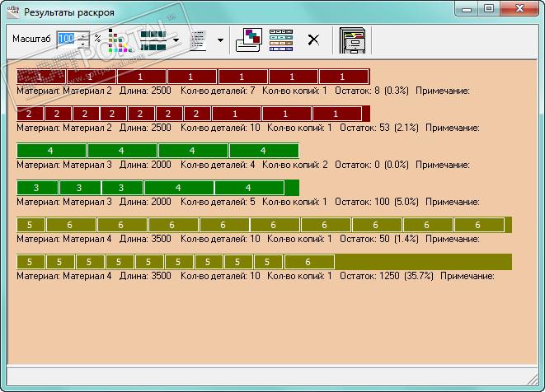Click the window icon beside Результаты раскроя
The image size is (545, 392).
[13, 12]
